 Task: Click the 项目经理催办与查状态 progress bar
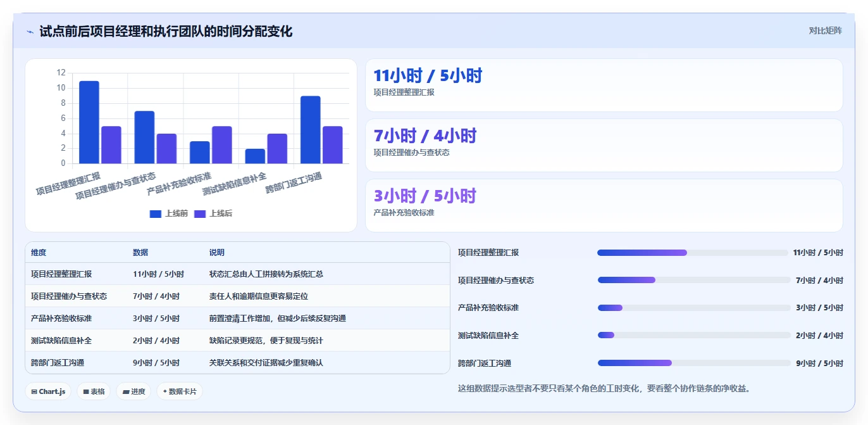(694, 280)
